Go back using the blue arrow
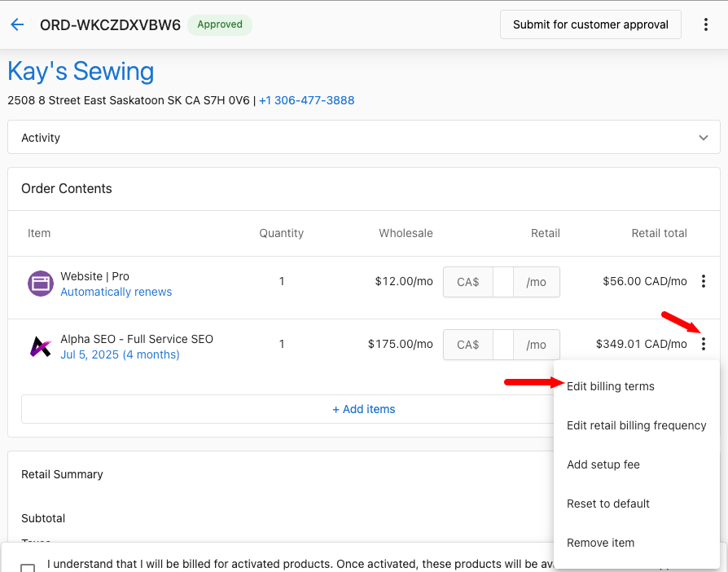 point(17,24)
